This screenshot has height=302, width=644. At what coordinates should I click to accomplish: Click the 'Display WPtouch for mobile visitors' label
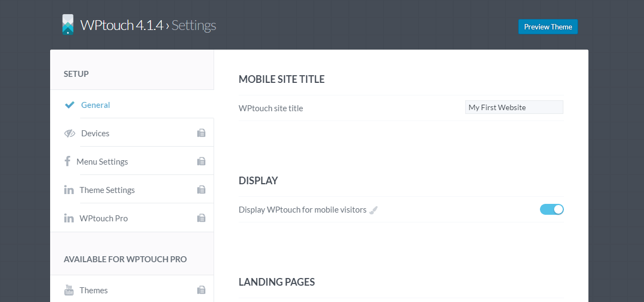coord(302,209)
